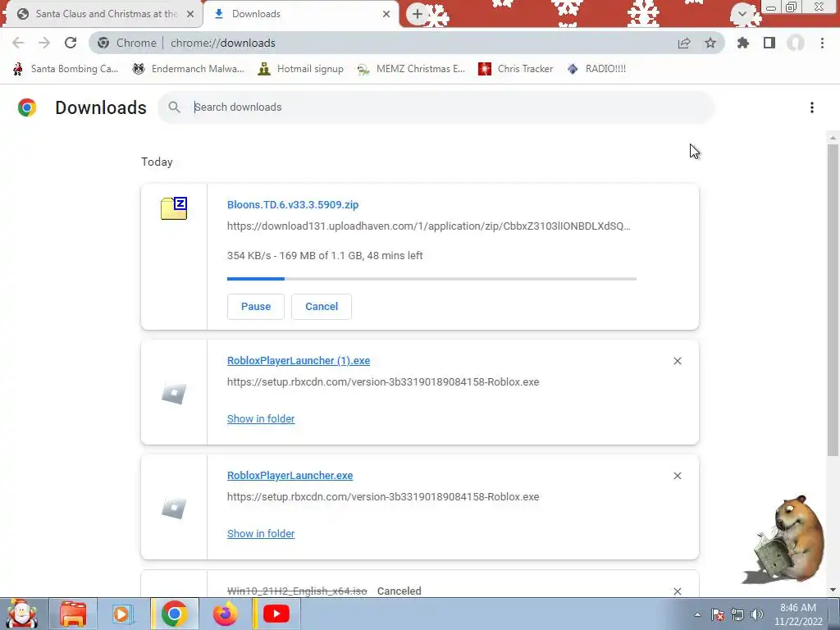Open the Santa Start button
This screenshot has width=840, height=630.
21,614
